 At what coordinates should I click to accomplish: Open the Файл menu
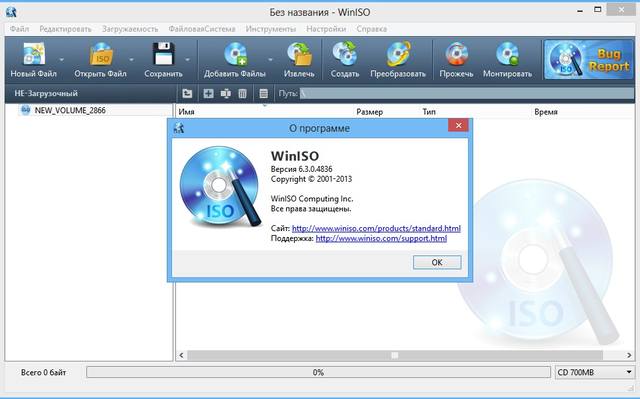pos(19,29)
